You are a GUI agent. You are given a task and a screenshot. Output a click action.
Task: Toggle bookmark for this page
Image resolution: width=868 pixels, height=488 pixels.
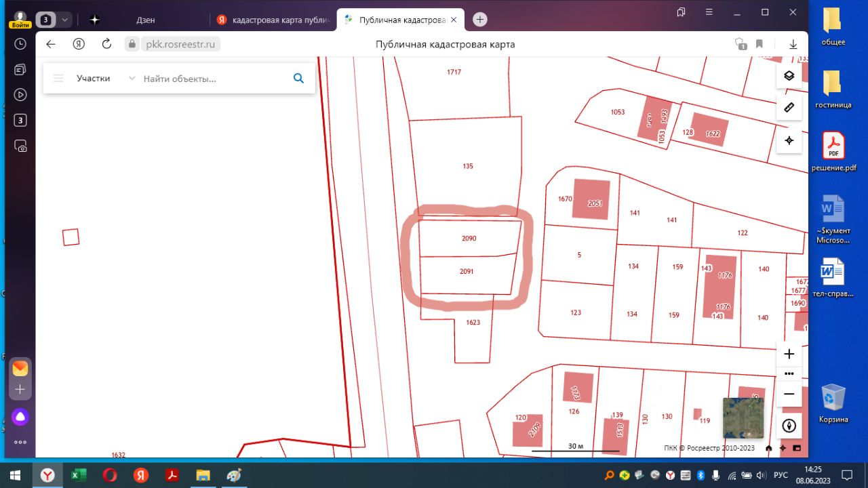pyautogui.click(x=759, y=44)
